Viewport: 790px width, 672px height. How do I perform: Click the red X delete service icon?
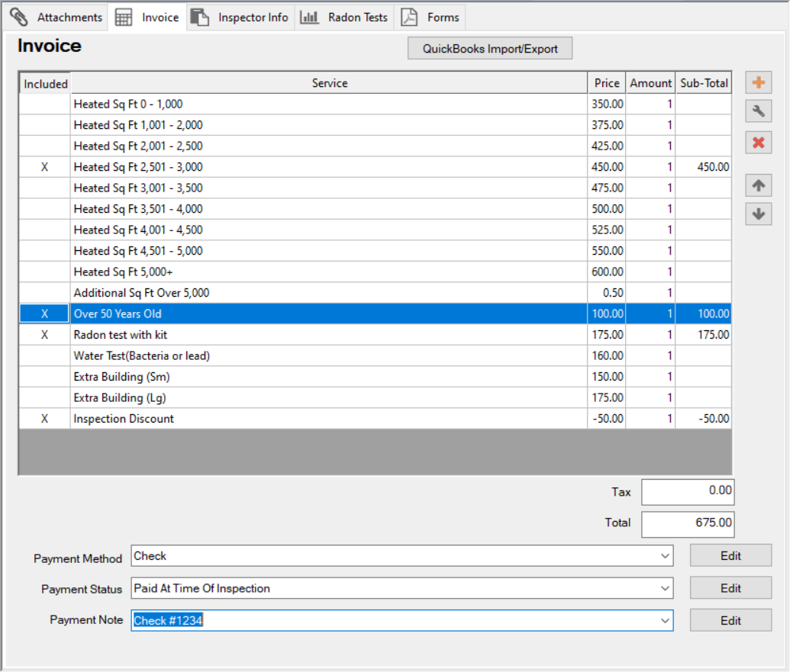pyautogui.click(x=758, y=142)
